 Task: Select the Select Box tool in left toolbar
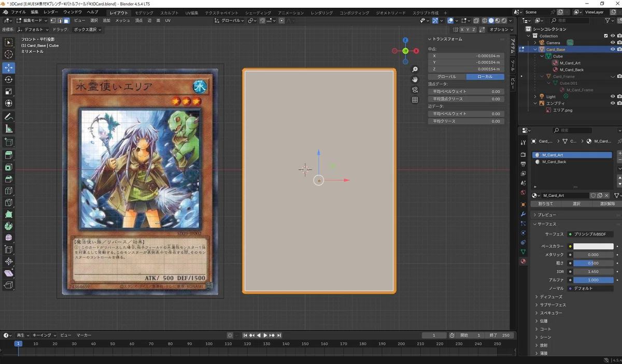pyautogui.click(x=8, y=42)
